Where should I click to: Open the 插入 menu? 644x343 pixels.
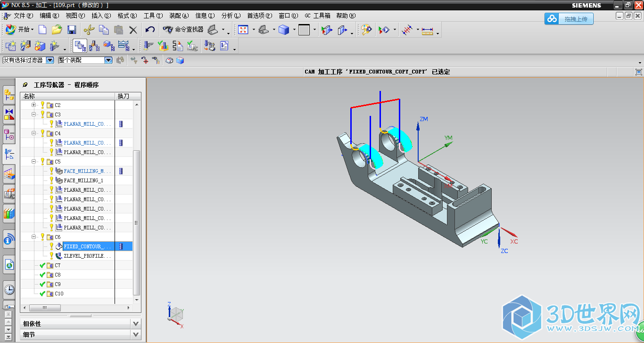101,16
